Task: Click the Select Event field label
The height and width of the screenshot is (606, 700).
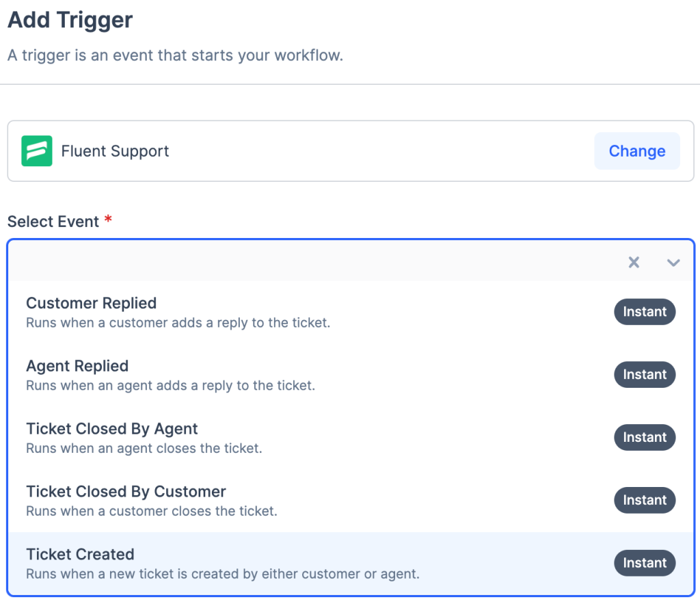Action: 53,222
